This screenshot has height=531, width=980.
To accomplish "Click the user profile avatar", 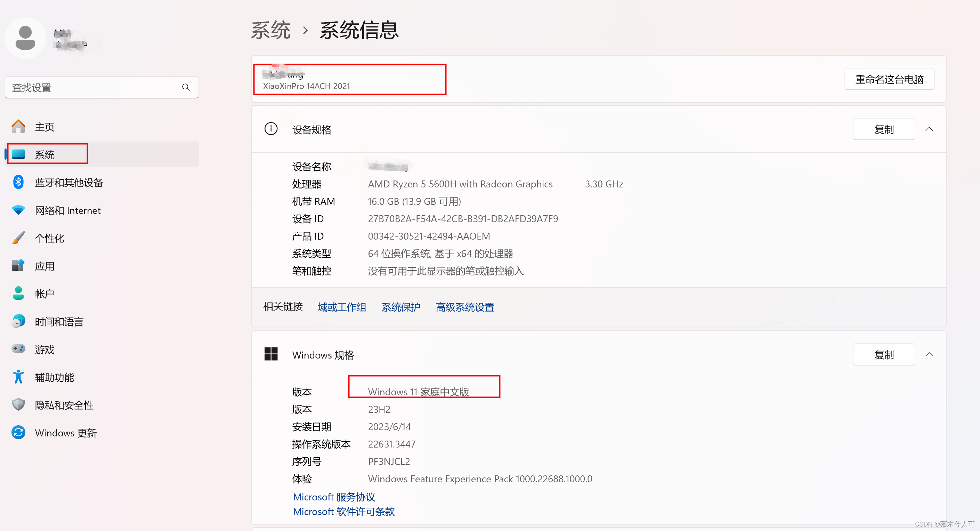I will coord(25,38).
